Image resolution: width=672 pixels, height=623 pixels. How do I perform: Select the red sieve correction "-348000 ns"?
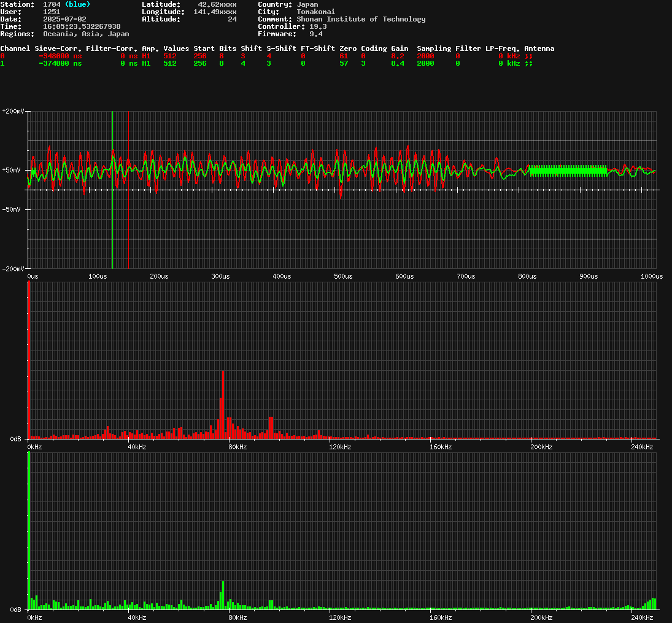60,56
